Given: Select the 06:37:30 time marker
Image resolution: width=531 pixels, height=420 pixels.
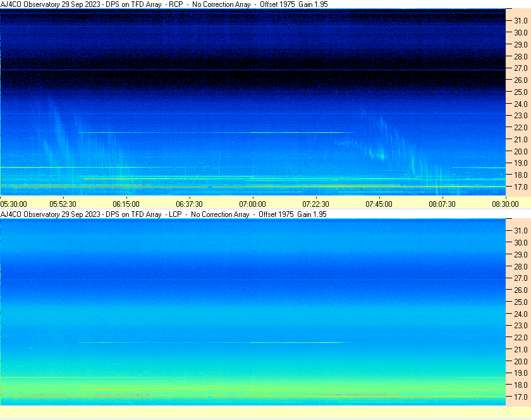Looking at the screenshot, I should click(x=190, y=204).
